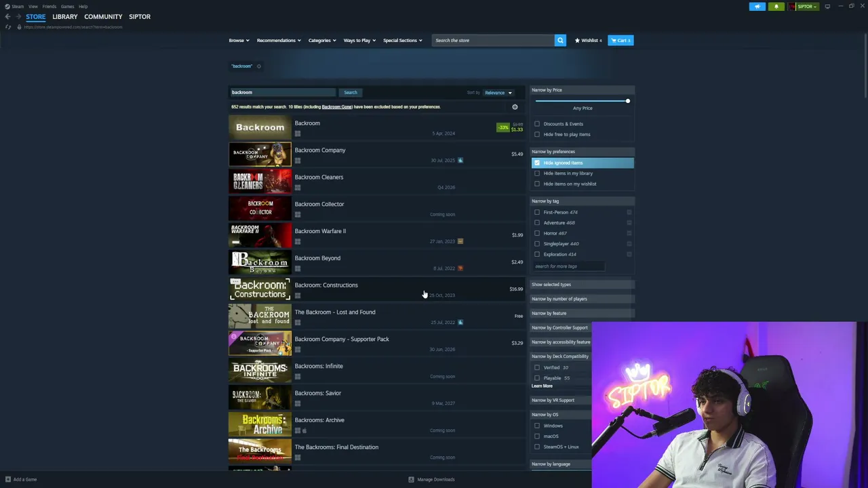
Task: Open the Friends menu
Action: pyautogui.click(x=50, y=6)
